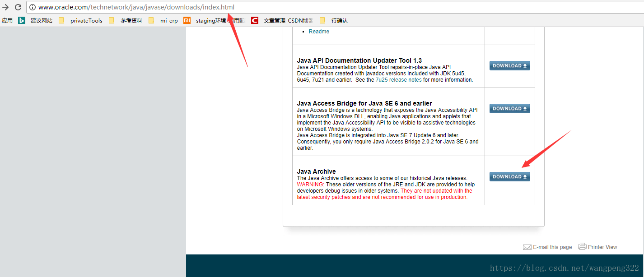The width and height of the screenshot is (644, 277).
Task: Click the site info icon in address bar
Action: (x=33, y=7)
